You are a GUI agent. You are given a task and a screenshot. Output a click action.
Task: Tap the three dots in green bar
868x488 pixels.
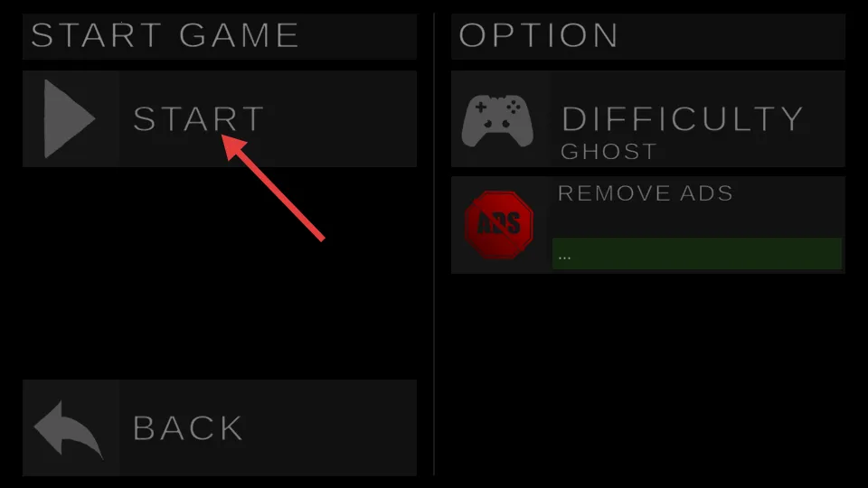pyautogui.click(x=564, y=258)
